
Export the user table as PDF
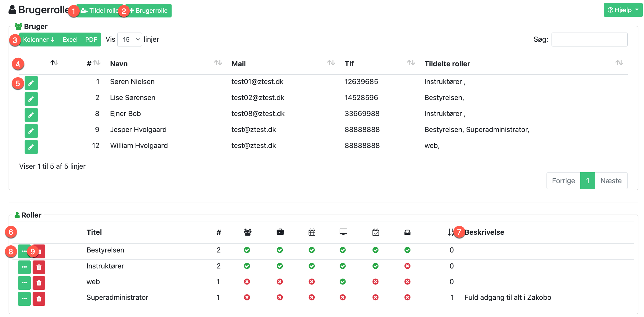(91, 40)
